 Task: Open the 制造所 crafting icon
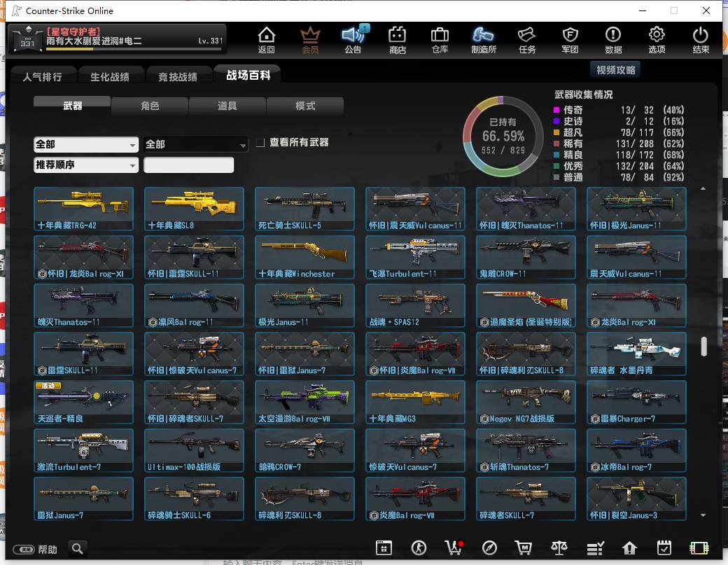tap(483, 39)
